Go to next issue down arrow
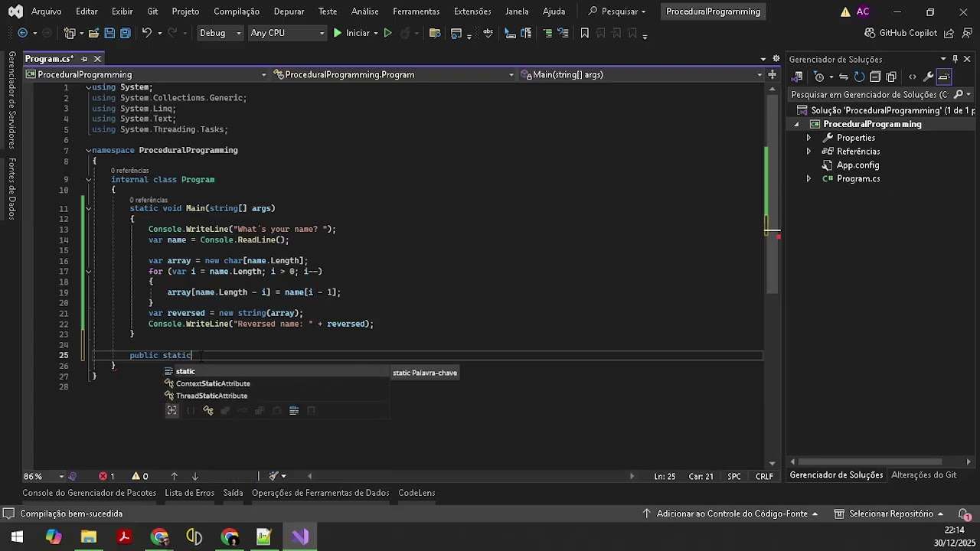 194,476
